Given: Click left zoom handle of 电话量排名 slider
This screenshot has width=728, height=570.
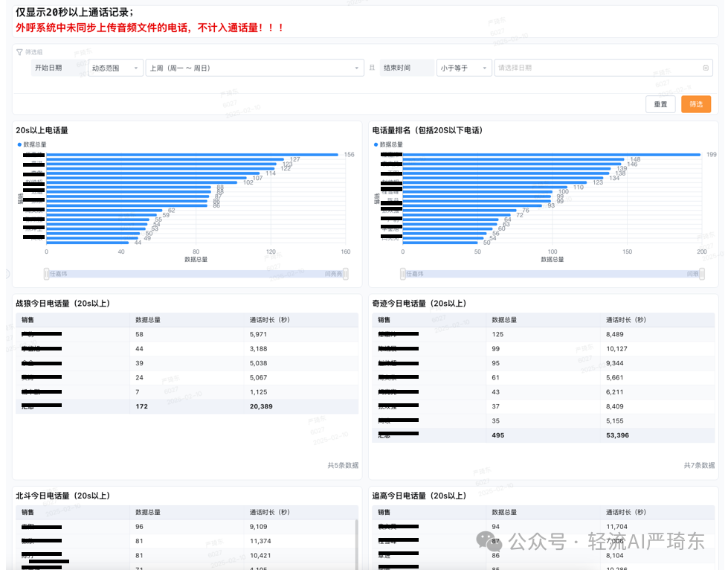Looking at the screenshot, I should [x=403, y=274].
